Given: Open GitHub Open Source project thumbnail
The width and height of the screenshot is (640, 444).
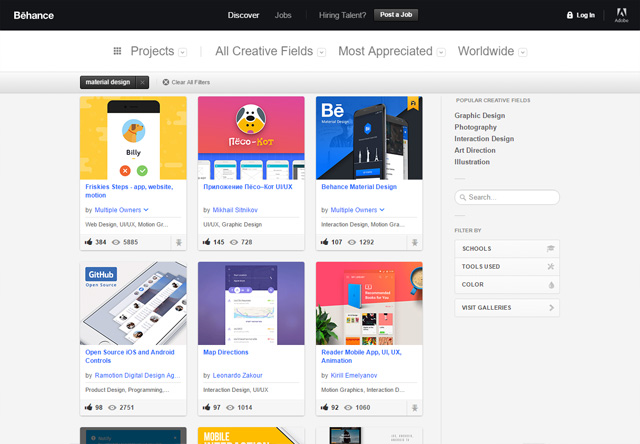Looking at the screenshot, I should click(x=133, y=303).
